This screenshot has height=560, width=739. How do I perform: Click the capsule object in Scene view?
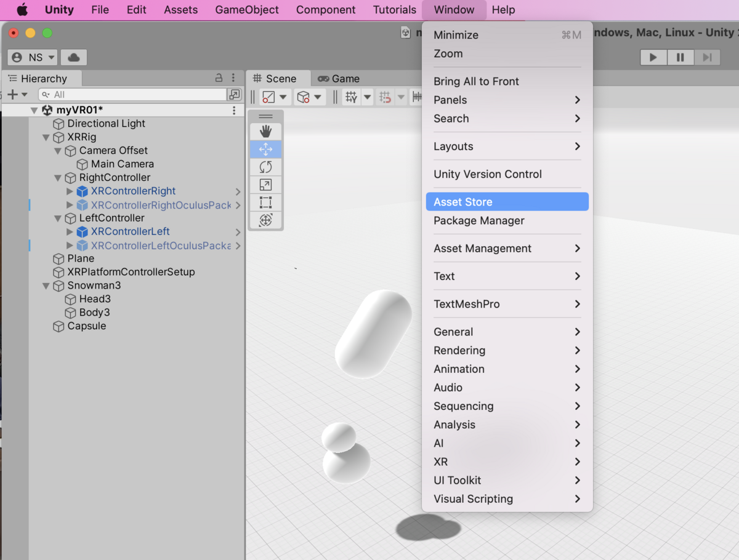[x=373, y=334]
